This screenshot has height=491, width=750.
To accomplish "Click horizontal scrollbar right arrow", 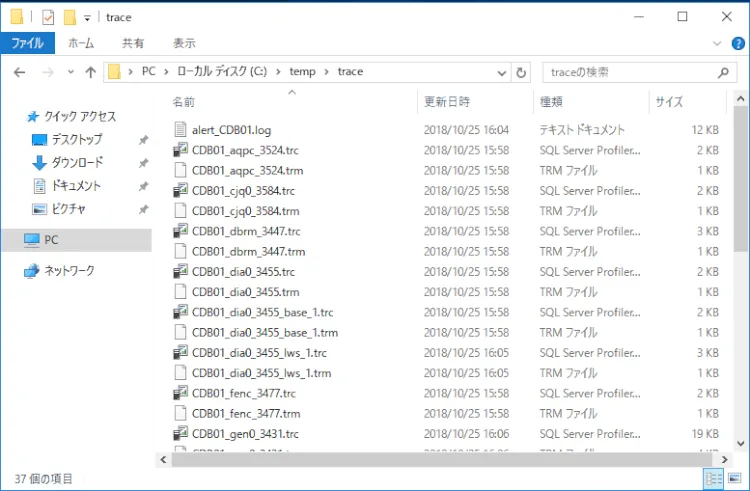I will tap(725, 459).
